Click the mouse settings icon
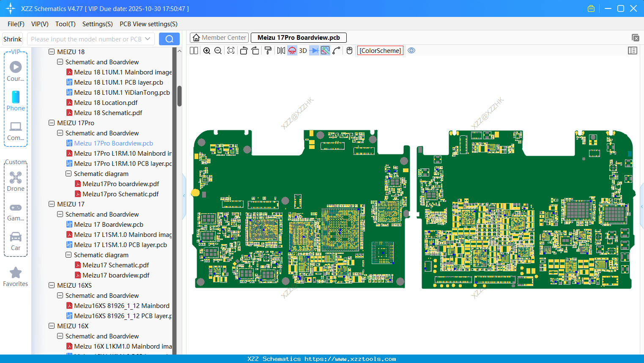644x363 pixels. point(349,51)
